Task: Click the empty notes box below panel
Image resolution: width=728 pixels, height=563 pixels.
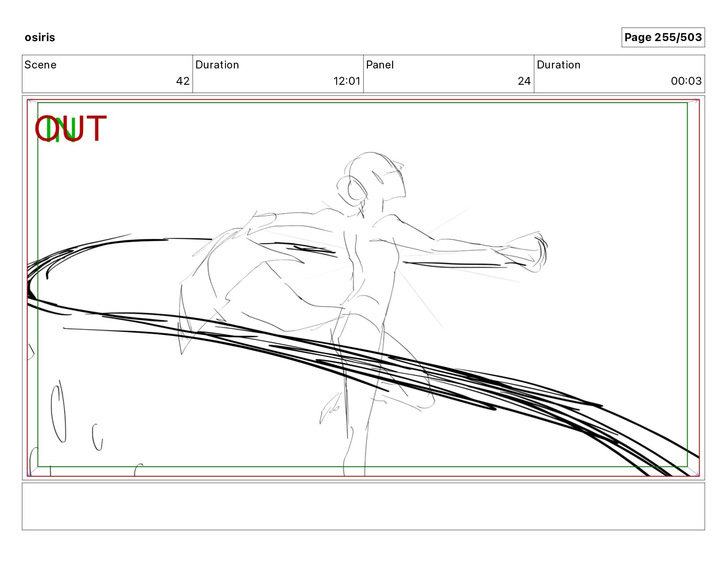Action: coord(363,506)
